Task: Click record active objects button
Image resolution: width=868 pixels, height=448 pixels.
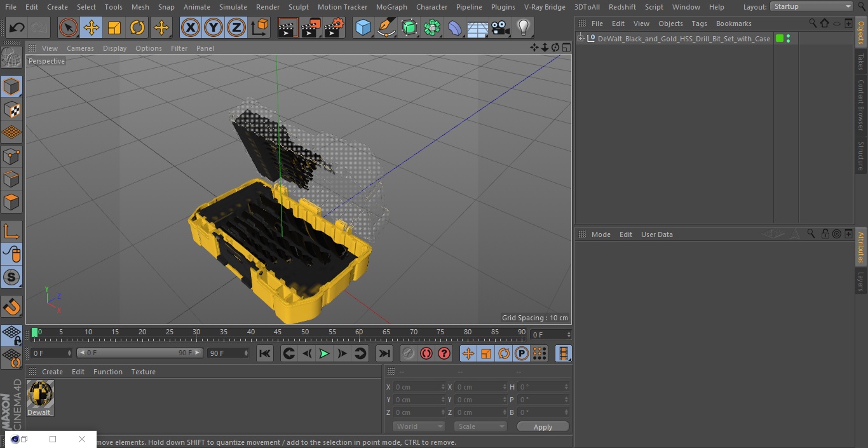Action: click(409, 353)
